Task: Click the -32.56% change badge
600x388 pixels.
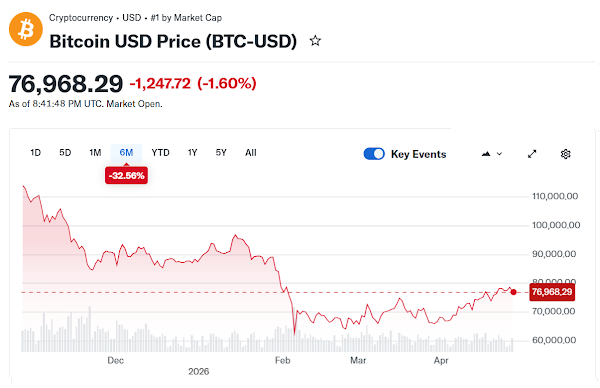Action: coord(126,176)
